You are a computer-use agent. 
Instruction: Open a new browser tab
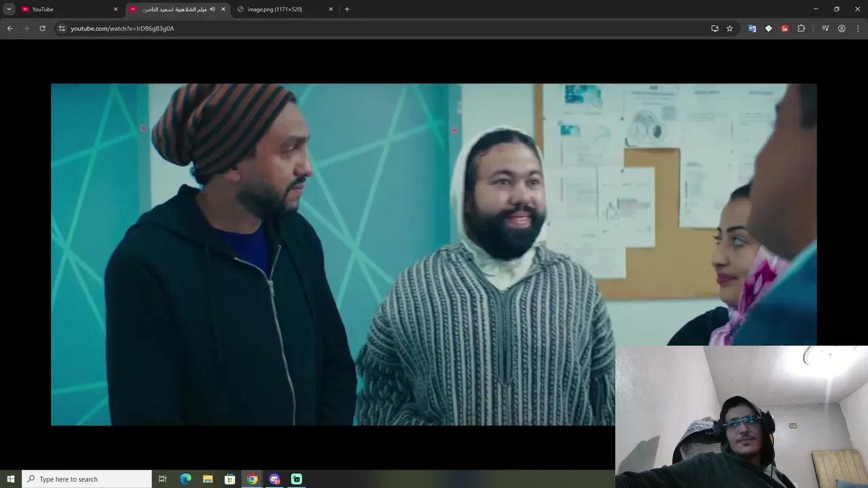point(347,9)
